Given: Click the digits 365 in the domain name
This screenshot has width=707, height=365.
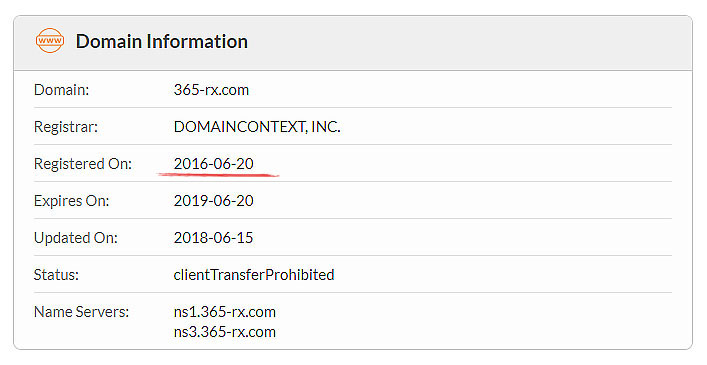Looking at the screenshot, I should click(x=187, y=90).
